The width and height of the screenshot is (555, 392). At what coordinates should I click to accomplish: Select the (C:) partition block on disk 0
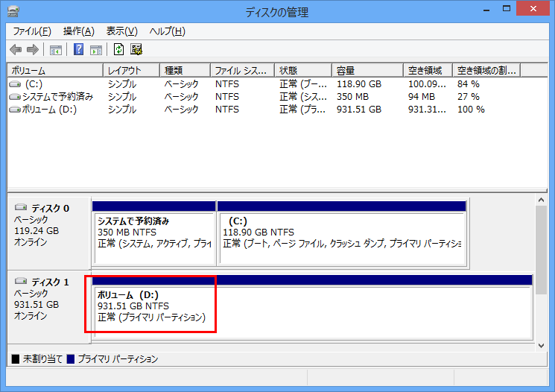point(341,237)
